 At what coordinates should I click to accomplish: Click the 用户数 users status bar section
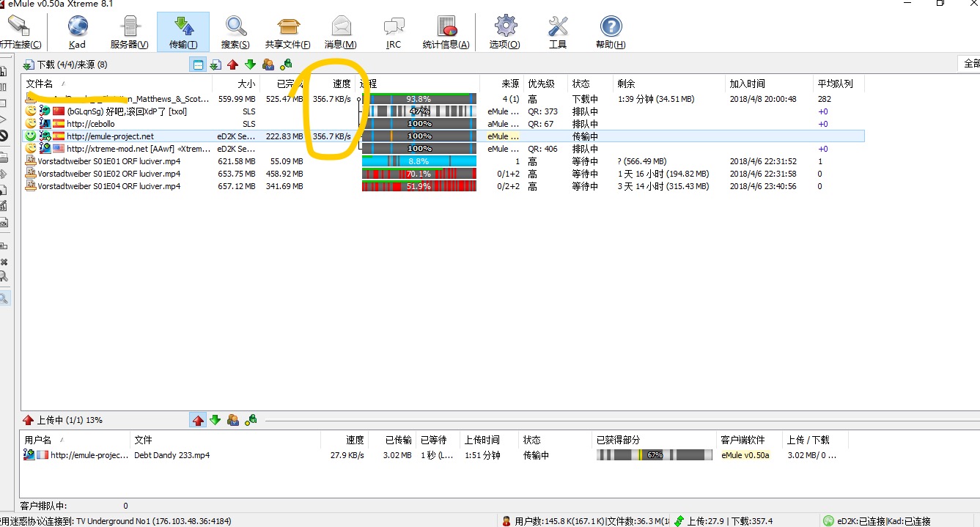point(584,521)
